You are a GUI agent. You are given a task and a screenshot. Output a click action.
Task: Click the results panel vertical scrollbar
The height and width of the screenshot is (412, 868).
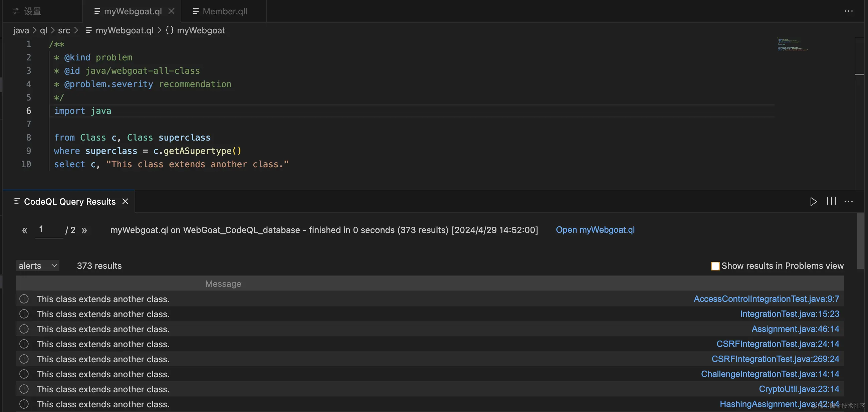point(861,241)
